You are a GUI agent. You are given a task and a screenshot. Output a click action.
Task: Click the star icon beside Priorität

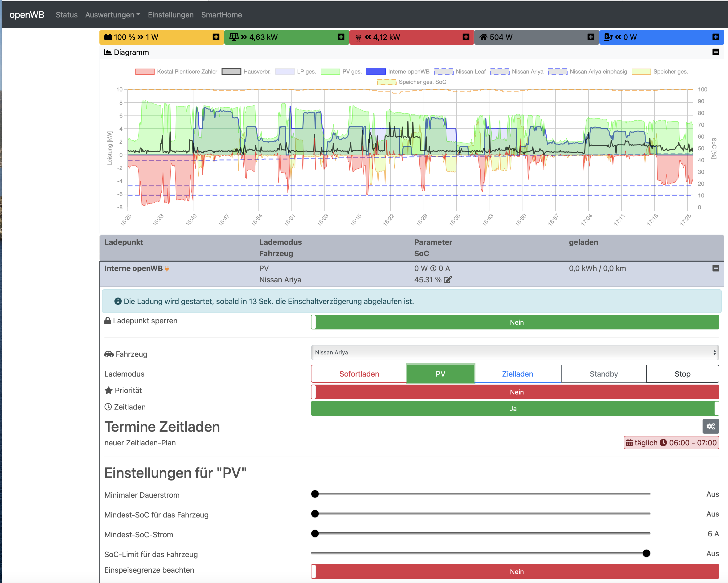[x=108, y=390]
